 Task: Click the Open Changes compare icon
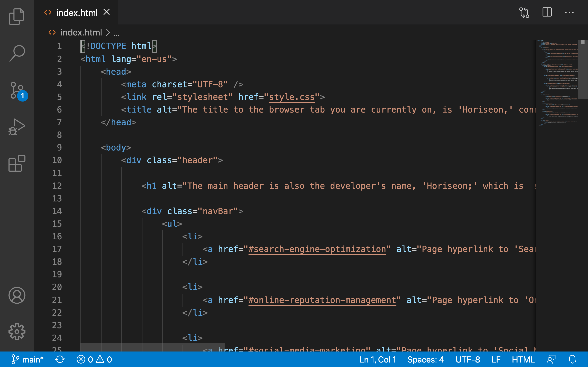tap(524, 12)
